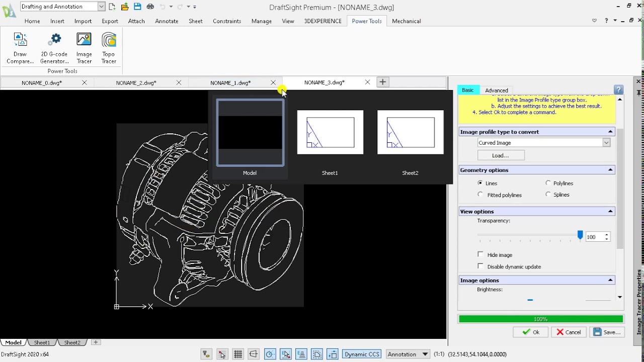The width and height of the screenshot is (644, 362).
Task: Open the Draw Compare tool
Action: click(x=20, y=48)
